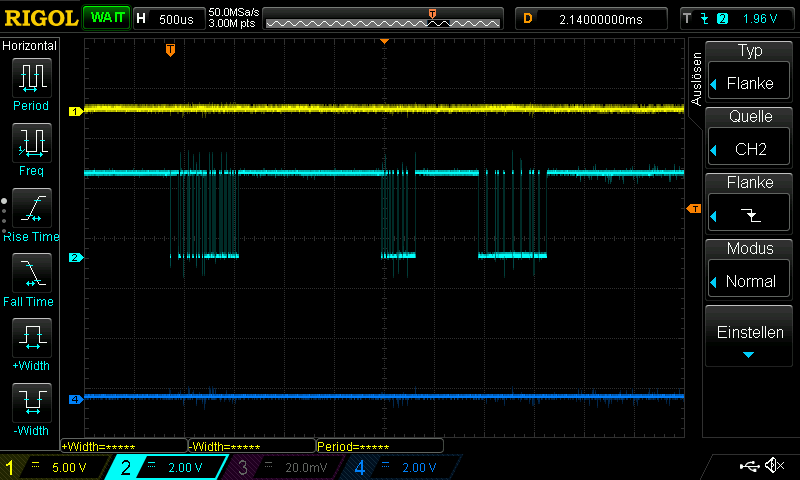This screenshot has height=480, width=800.
Task: Select the +Width measurement icon
Action: pos(32,338)
